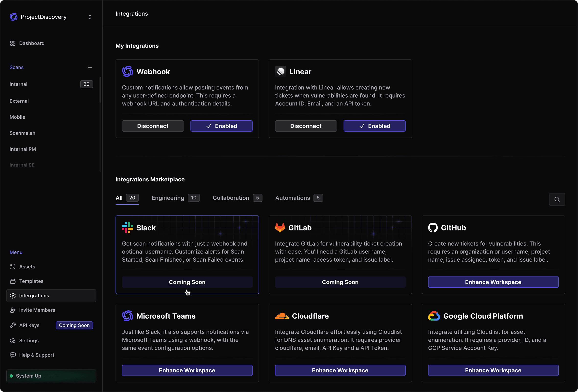Click the 20 badge beside Internal
Image resolution: width=578 pixels, height=392 pixels.
pyautogui.click(x=87, y=84)
